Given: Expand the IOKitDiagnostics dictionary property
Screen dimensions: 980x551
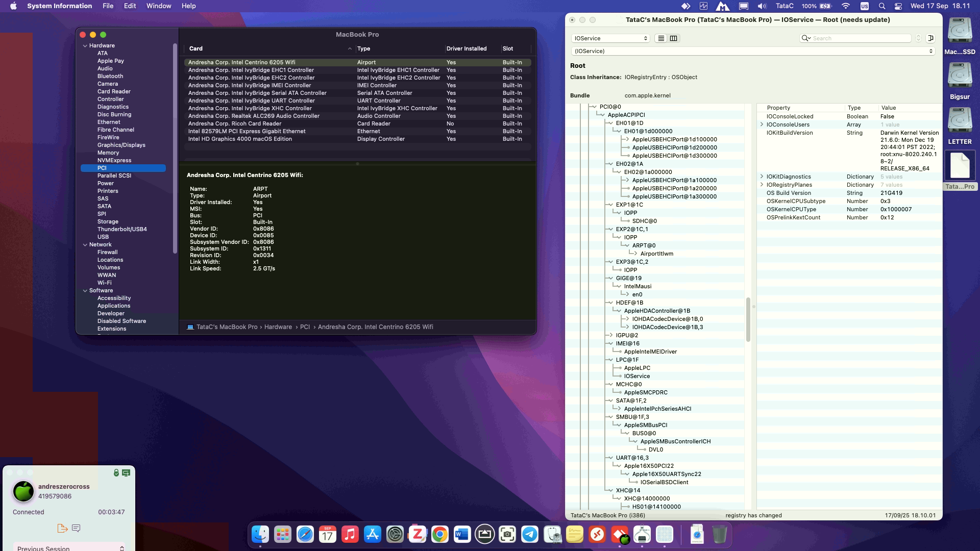Looking at the screenshot, I should pyautogui.click(x=762, y=177).
